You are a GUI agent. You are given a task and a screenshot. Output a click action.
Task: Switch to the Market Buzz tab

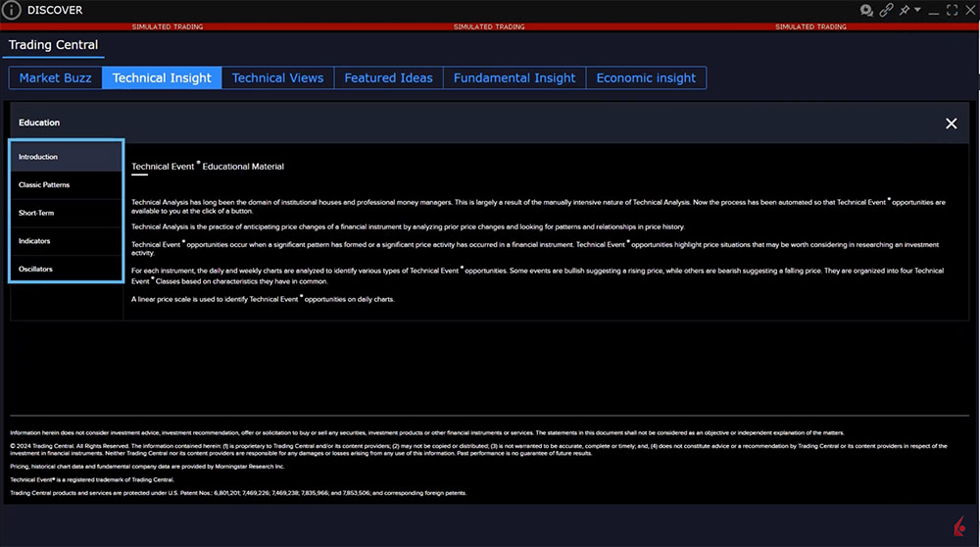[55, 78]
